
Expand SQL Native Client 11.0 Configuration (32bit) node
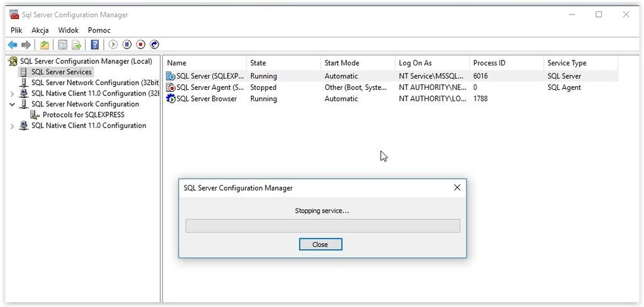pos(13,94)
